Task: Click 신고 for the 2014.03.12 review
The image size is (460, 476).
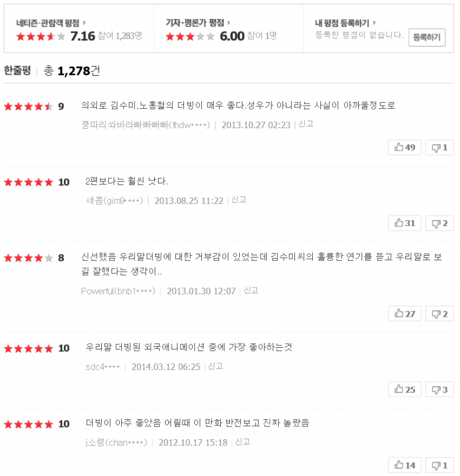Action: click(x=216, y=366)
